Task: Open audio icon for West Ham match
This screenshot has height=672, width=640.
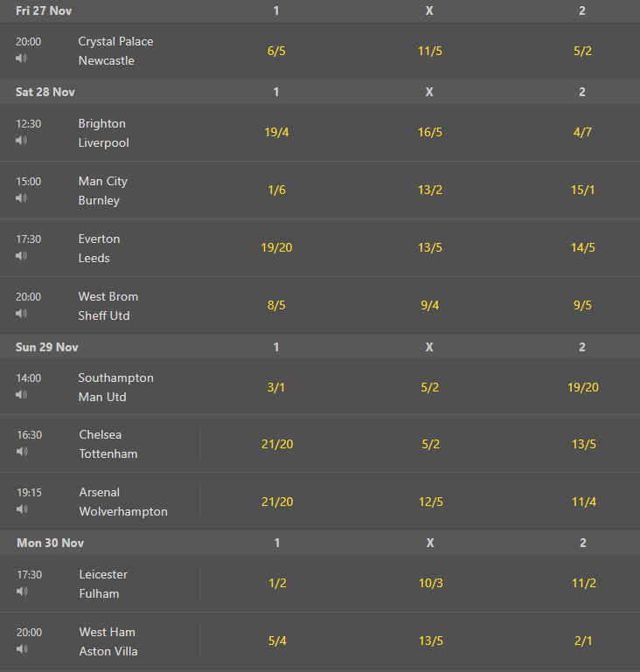Action: 22,649
